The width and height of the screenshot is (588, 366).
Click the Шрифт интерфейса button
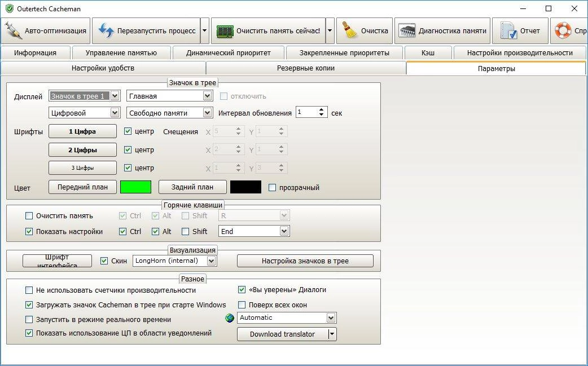(57, 261)
